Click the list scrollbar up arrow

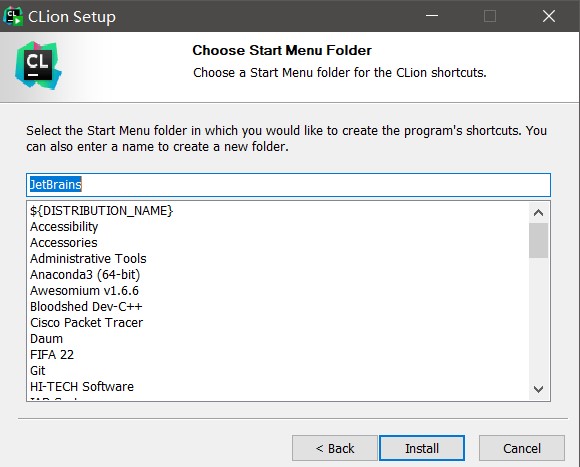tap(539, 213)
